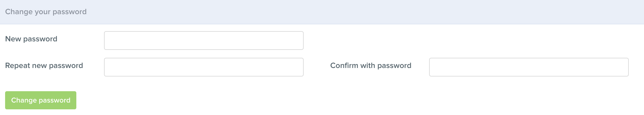
Task: Submit the form via Change password
Action: 41,100
